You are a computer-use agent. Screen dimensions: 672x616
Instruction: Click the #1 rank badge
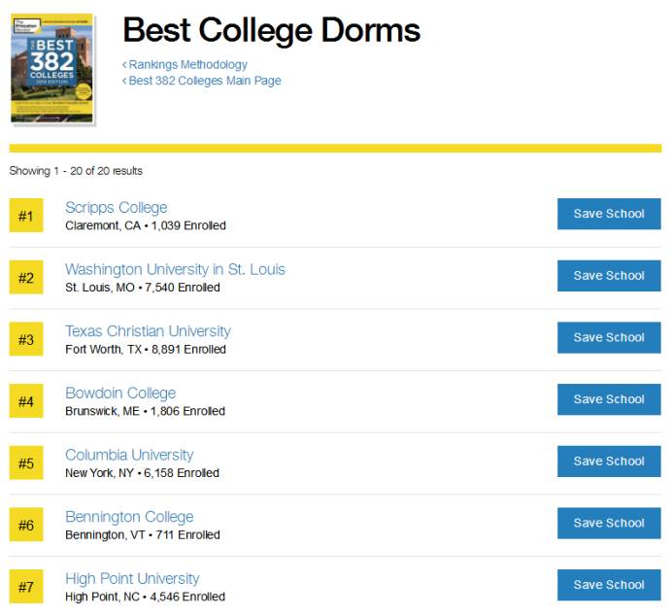[x=26, y=216]
